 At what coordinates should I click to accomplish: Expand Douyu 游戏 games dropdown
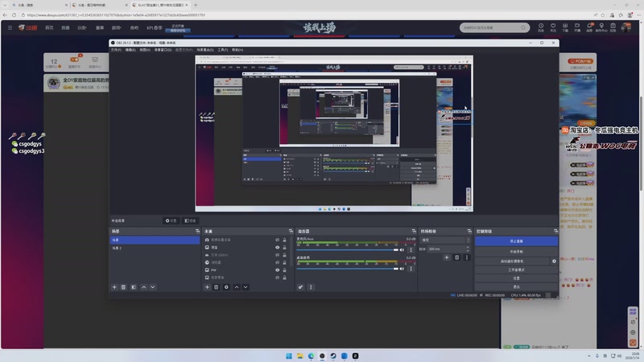(x=116, y=27)
